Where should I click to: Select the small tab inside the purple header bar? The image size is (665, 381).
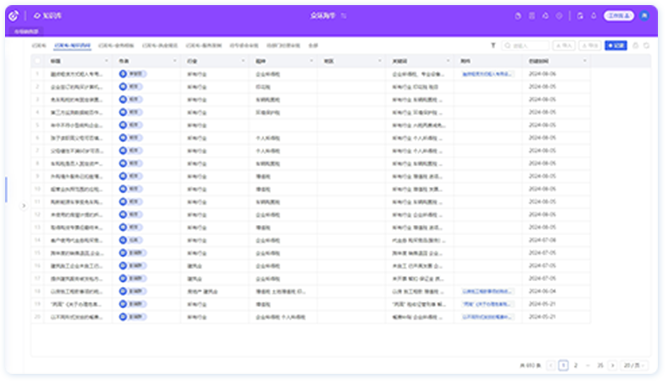click(x=26, y=31)
